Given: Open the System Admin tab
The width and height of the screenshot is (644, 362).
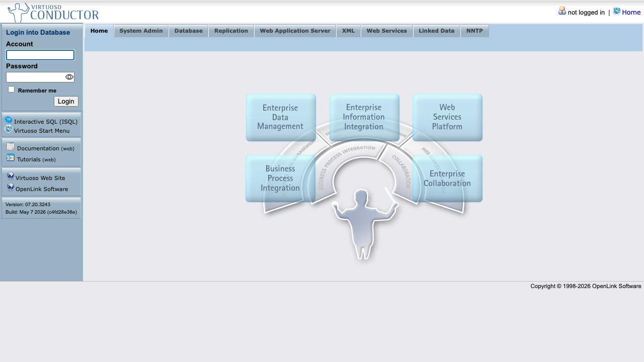Looking at the screenshot, I should 141,31.
